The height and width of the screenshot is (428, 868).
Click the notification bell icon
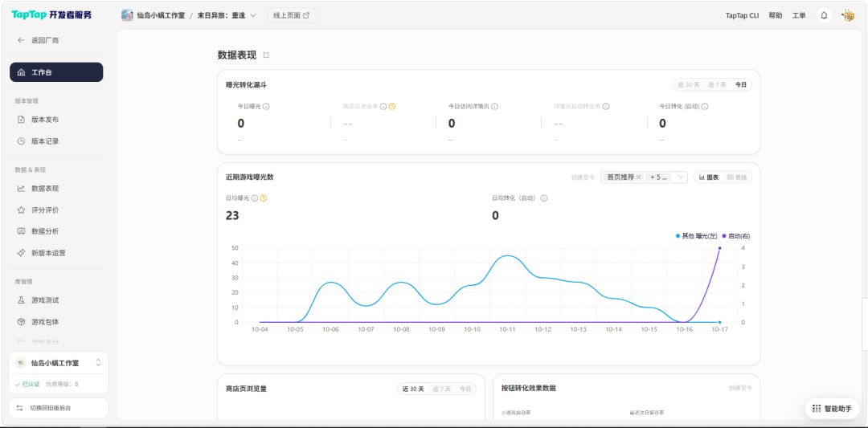pos(824,15)
